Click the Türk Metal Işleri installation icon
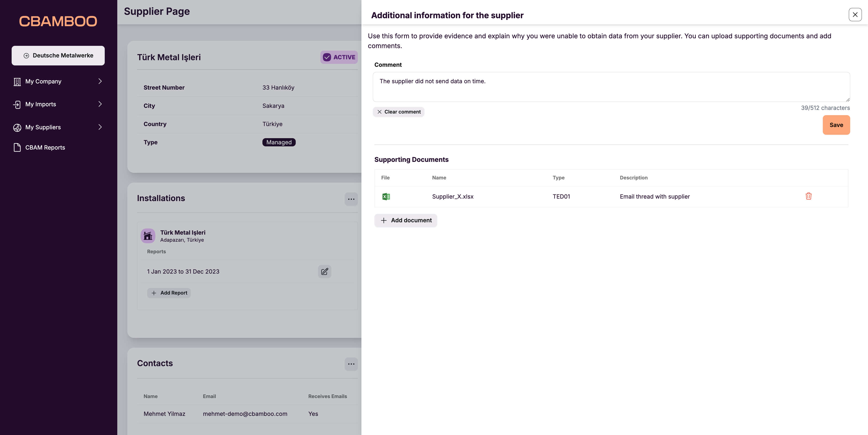This screenshot has height=435, width=868. pyautogui.click(x=148, y=235)
